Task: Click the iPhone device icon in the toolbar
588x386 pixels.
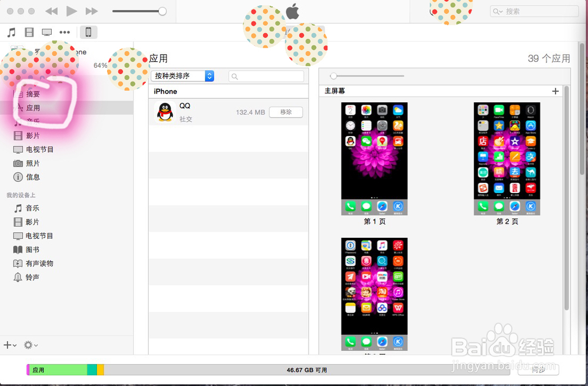Action: click(88, 32)
